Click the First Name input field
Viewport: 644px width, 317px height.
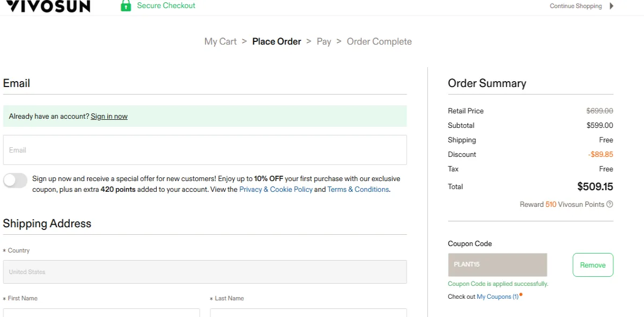click(x=102, y=314)
